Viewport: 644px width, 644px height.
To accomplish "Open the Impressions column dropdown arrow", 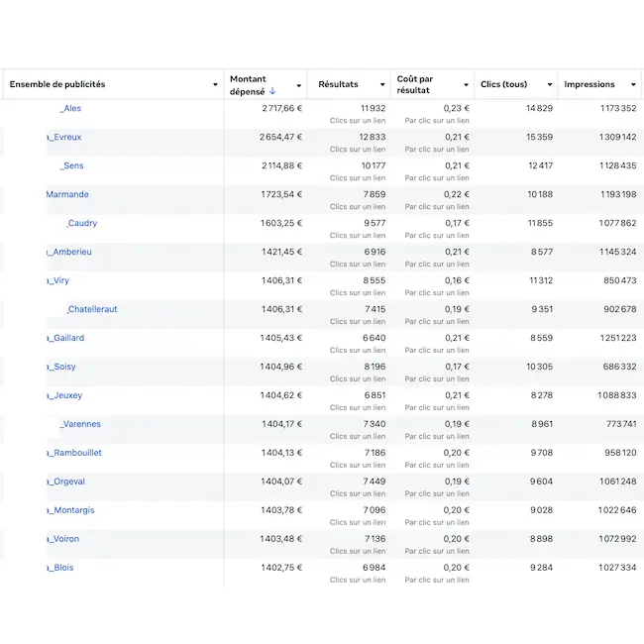I will (633, 84).
